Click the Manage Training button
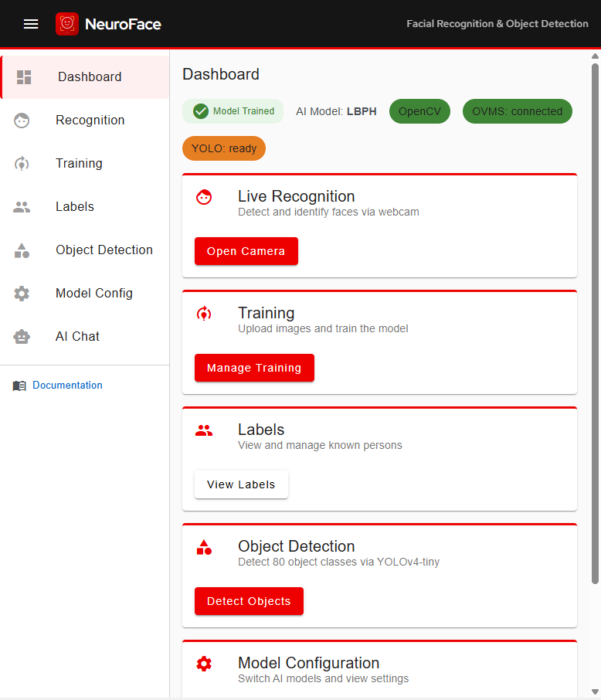 (254, 368)
